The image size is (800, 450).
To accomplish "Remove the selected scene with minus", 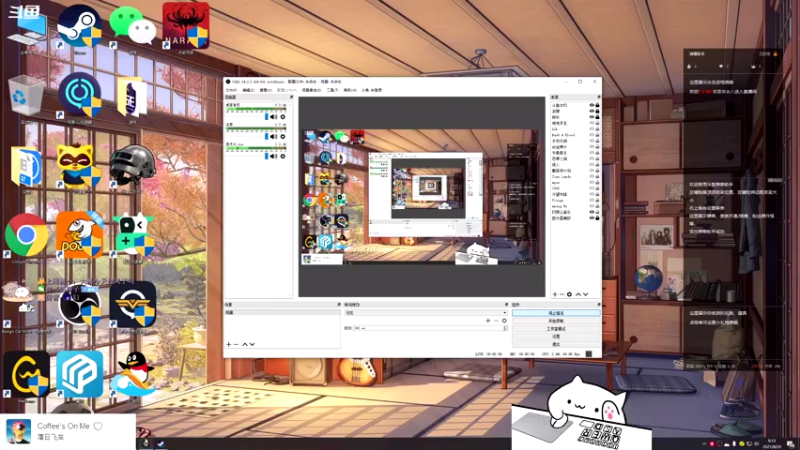I will click(x=236, y=344).
